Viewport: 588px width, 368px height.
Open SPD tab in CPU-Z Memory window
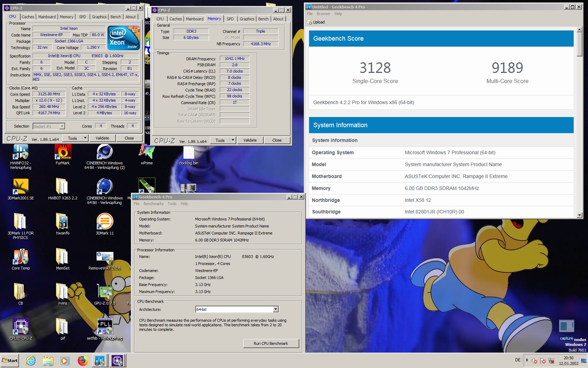230,19
